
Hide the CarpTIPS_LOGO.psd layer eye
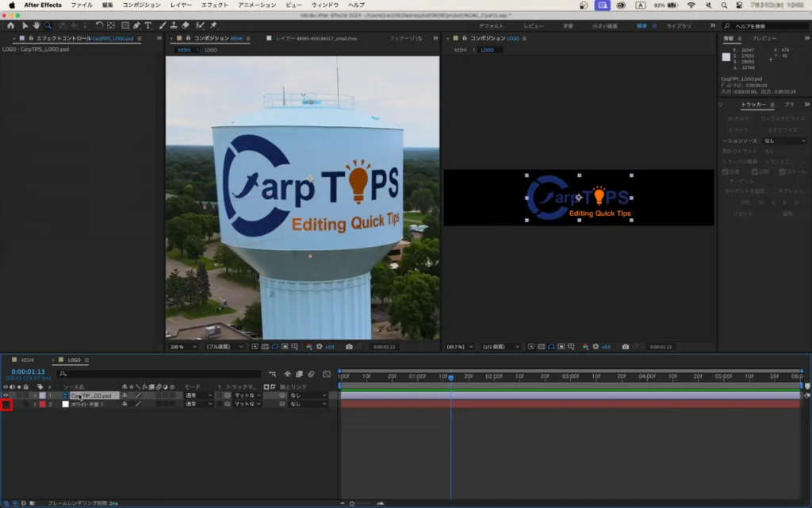(x=6, y=395)
